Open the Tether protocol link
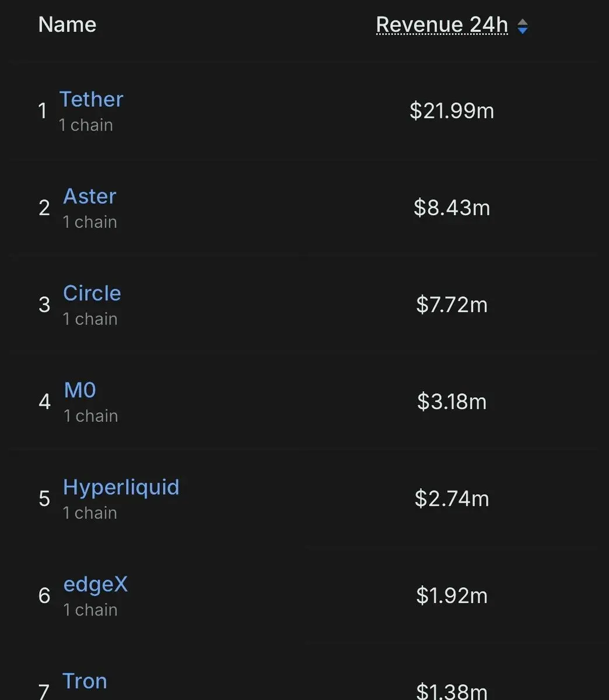609x700 pixels. point(91,99)
